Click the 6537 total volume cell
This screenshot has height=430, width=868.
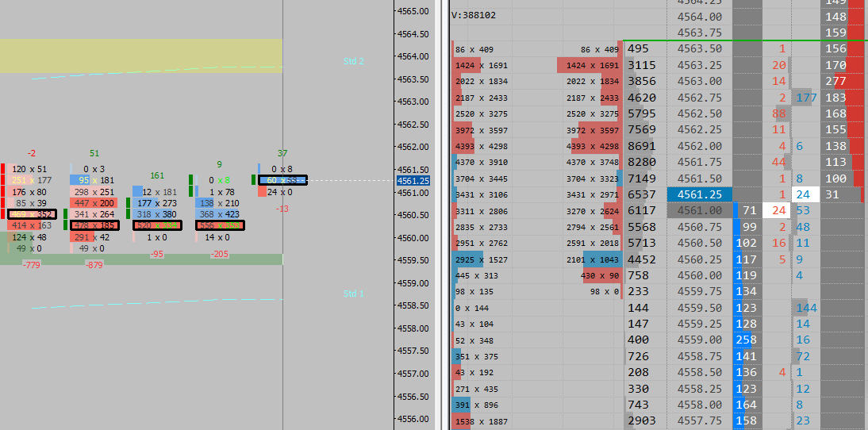[645, 195]
